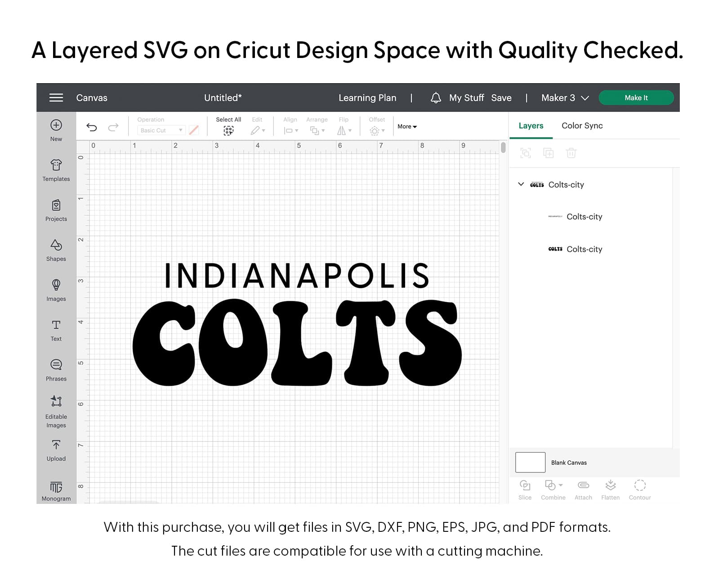
Task: Click the Untitled* project title
Action: click(223, 98)
